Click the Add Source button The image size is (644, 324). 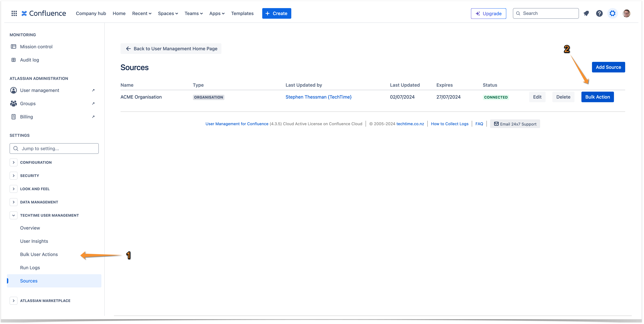tap(608, 67)
